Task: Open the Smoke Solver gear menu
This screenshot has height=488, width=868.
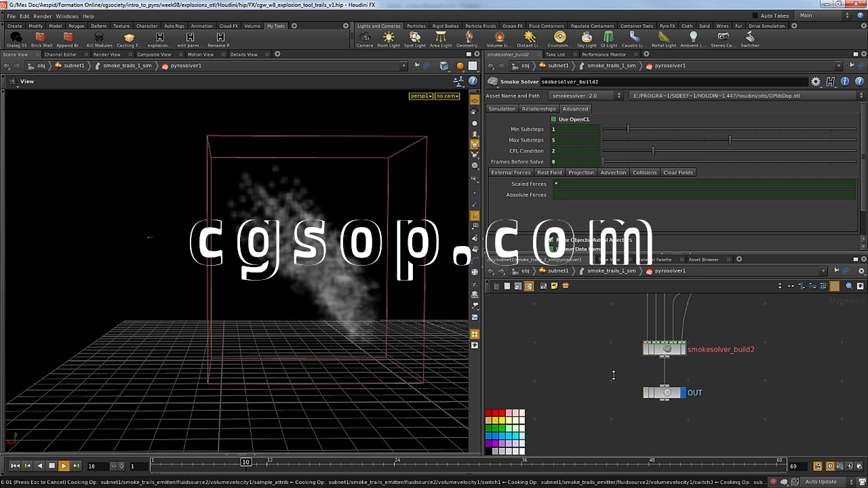Action: [x=816, y=81]
